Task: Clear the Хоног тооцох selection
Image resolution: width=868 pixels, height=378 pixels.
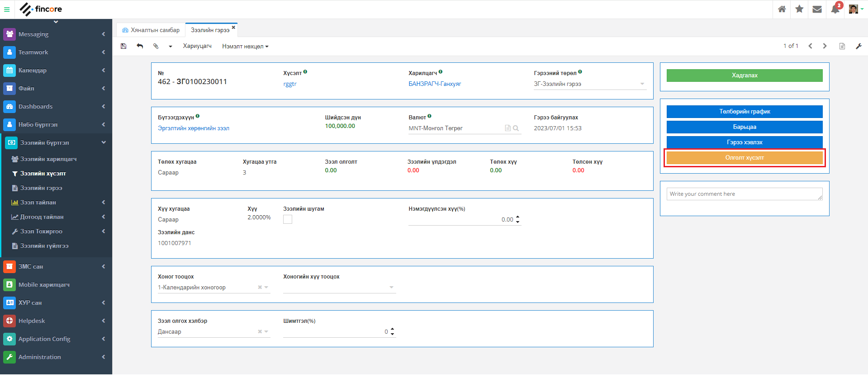Action: click(x=260, y=288)
